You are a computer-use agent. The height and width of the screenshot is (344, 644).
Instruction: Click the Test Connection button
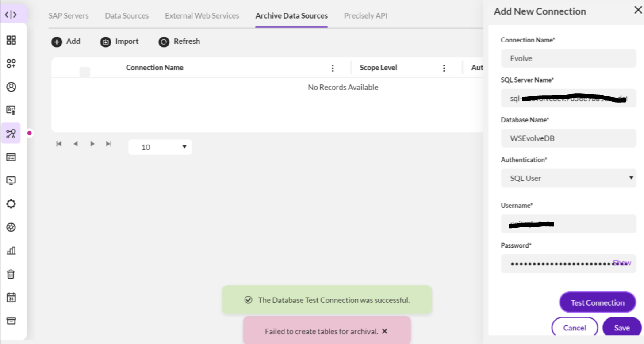point(598,302)
